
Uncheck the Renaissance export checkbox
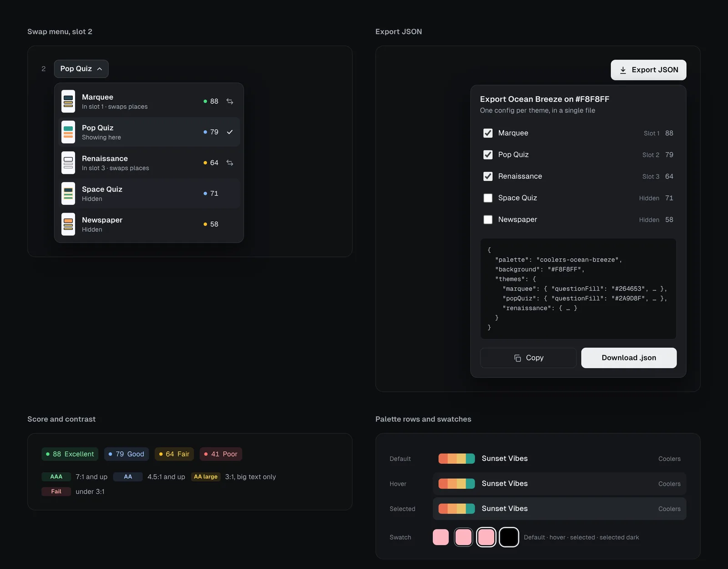coord(488,176)
